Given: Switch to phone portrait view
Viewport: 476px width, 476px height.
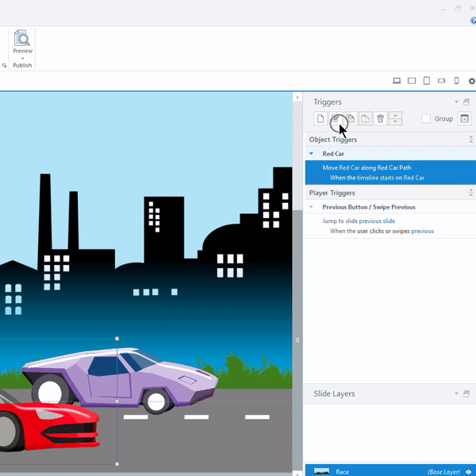Looking at the screenshot, I should point(456,81).
